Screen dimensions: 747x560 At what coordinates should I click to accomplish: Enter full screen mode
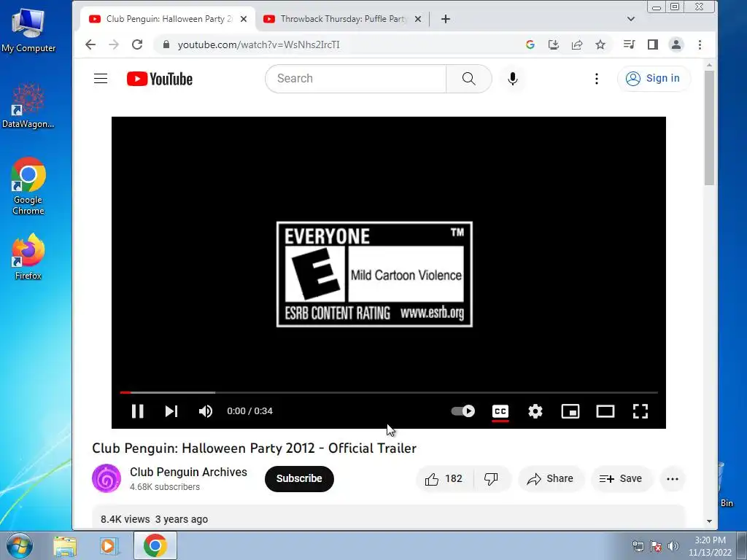point(640,411)
